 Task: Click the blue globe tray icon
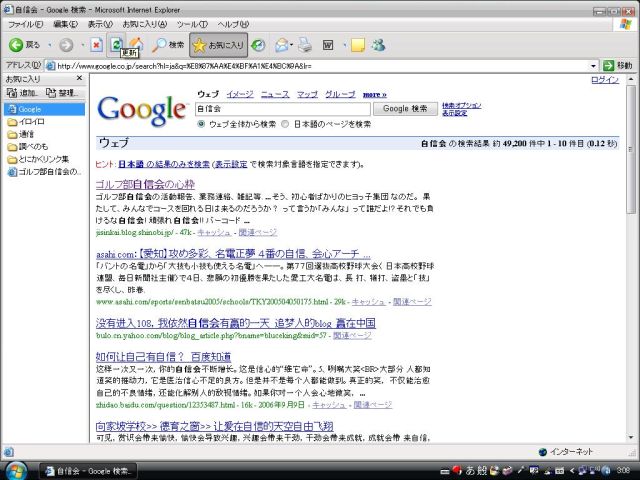(606, 471)
